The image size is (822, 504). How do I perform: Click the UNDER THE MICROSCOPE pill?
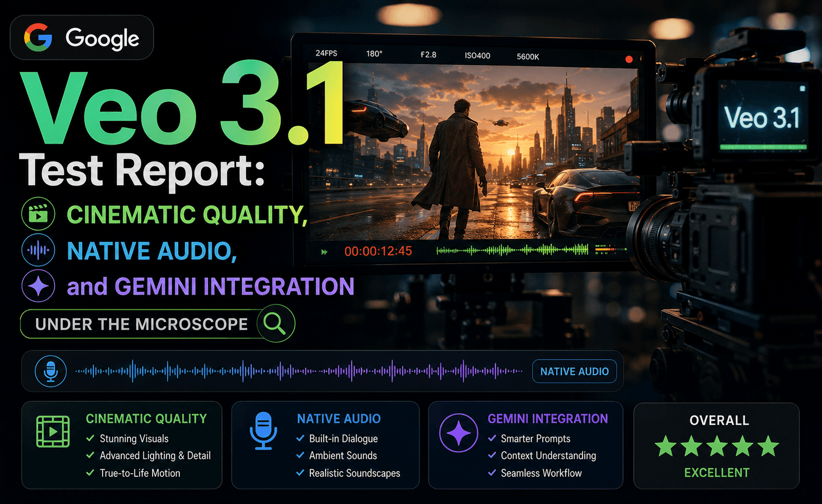[157, 324]
